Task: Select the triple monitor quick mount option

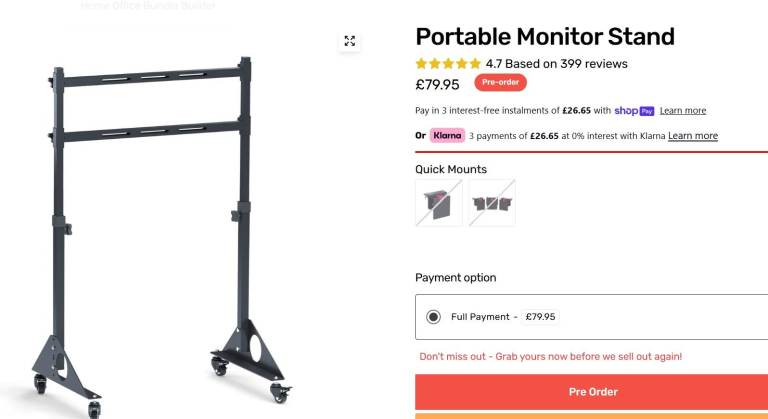Action: point(492,203)
